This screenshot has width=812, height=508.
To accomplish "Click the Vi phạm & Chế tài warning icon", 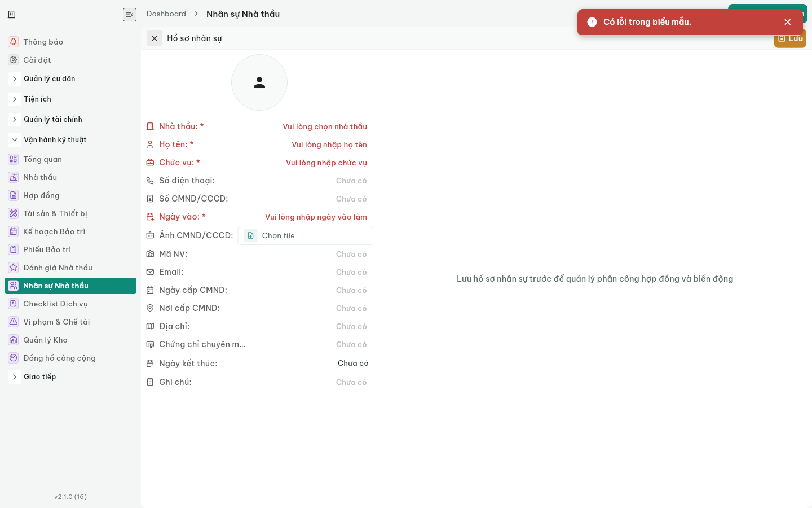I will pos(14,322).
